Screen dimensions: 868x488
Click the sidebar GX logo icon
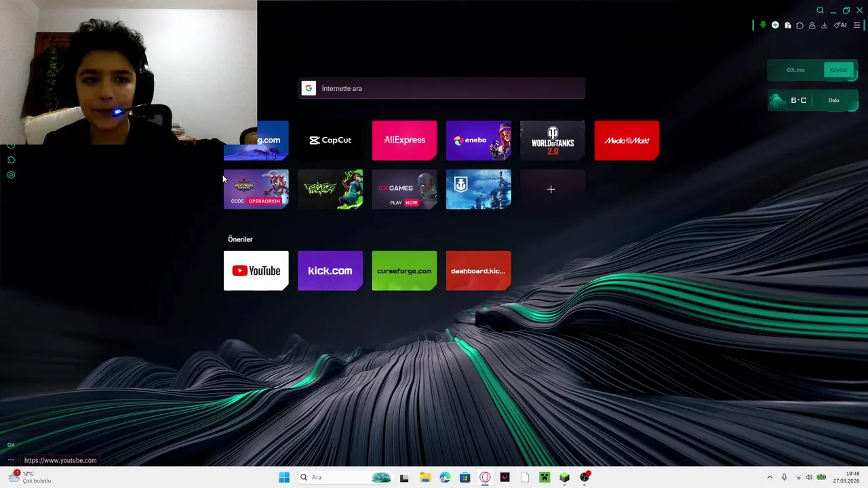click(x=11, y=445)
